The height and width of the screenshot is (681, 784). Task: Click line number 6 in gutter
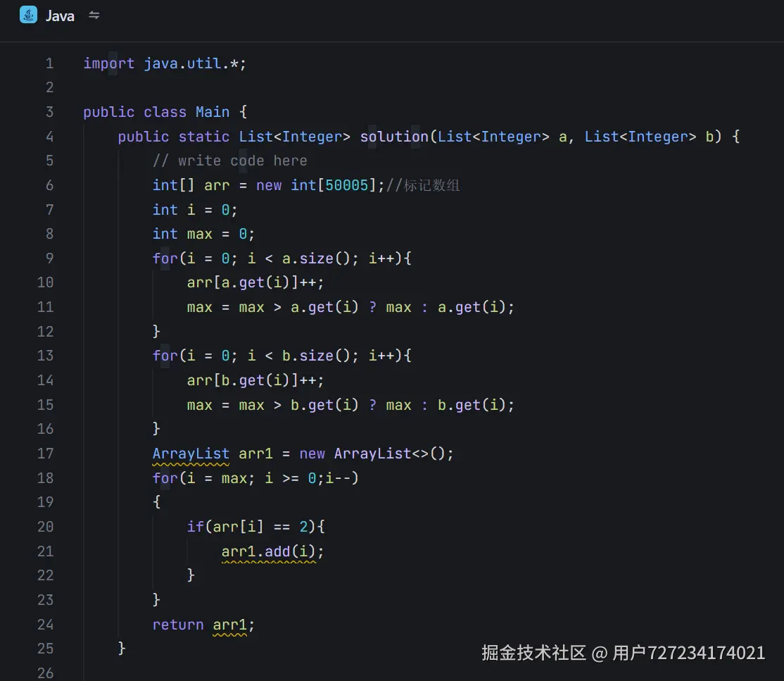coord(49,186)
